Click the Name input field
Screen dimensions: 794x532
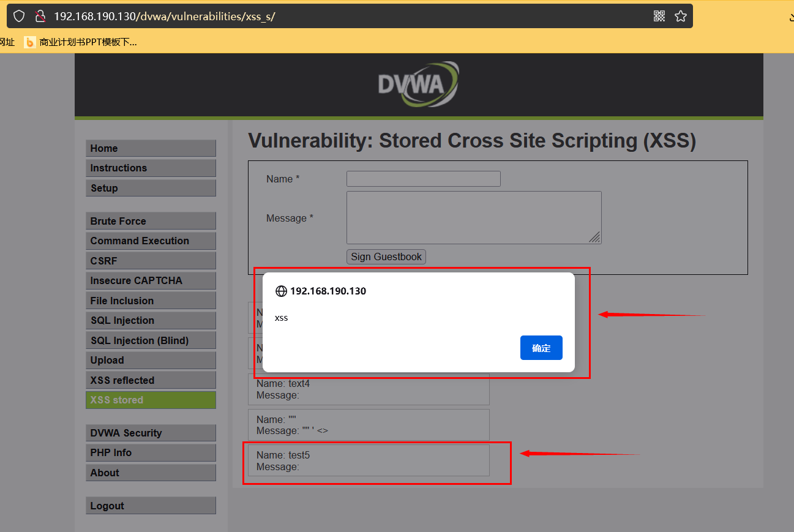click(x=424, y=179)
